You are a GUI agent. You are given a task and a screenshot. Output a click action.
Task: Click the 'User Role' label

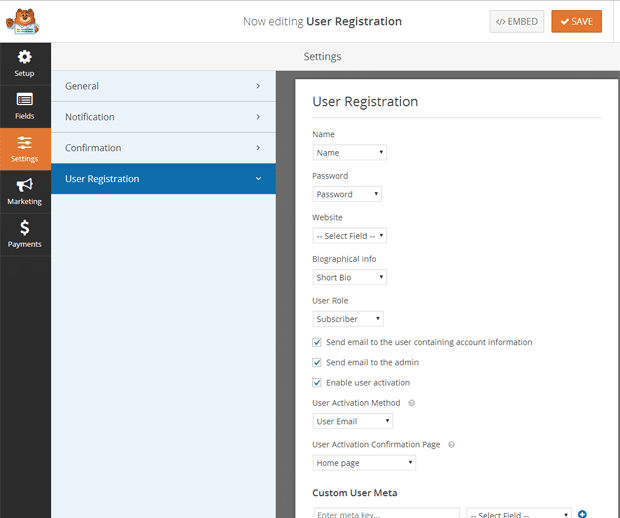click(x=330, y=301)
